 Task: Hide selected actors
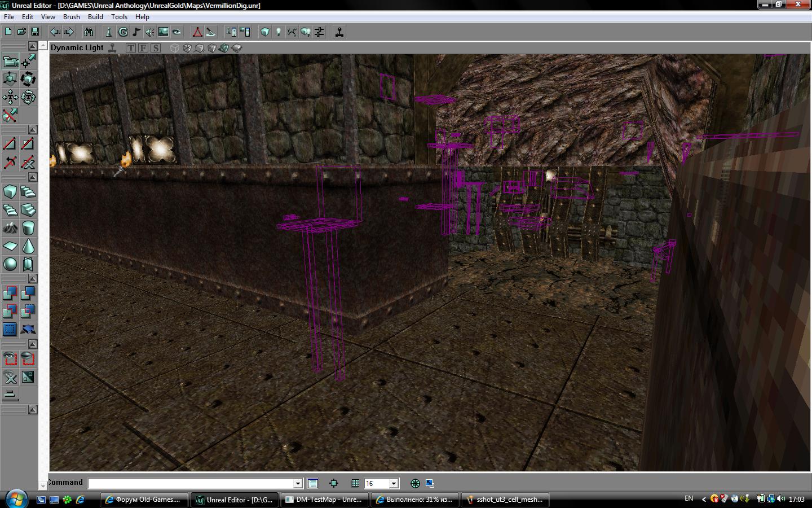point(28,359)
